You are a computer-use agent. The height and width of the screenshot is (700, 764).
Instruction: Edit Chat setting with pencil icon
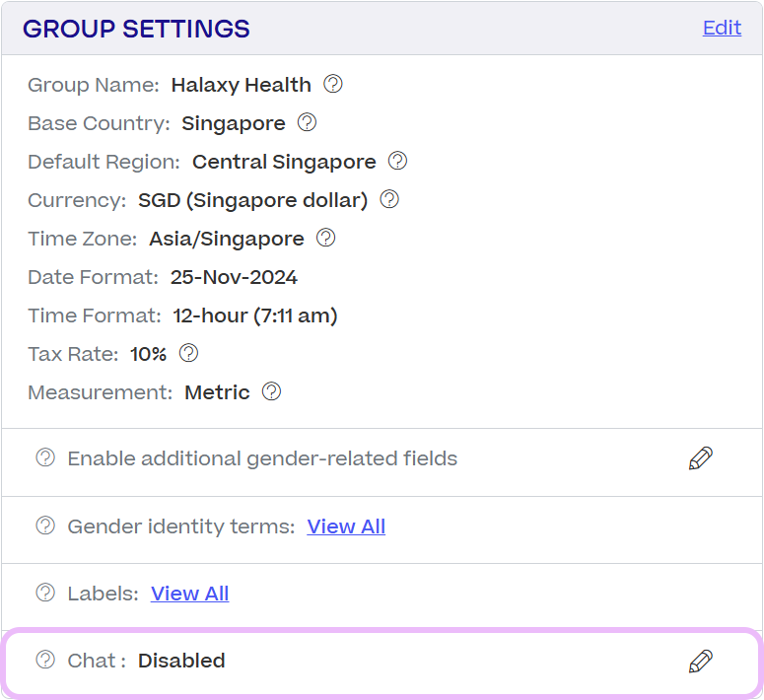[x=701, y=662]
